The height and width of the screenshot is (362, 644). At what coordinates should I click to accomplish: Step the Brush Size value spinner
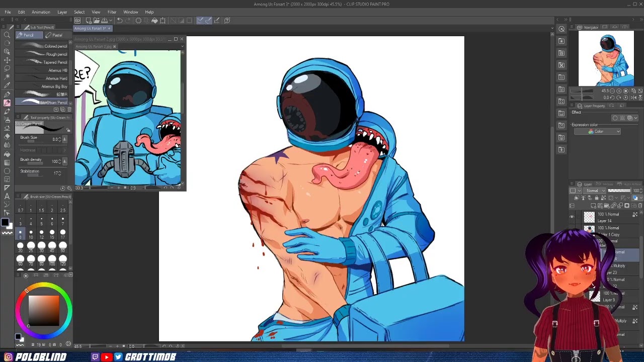click(60, 139)
